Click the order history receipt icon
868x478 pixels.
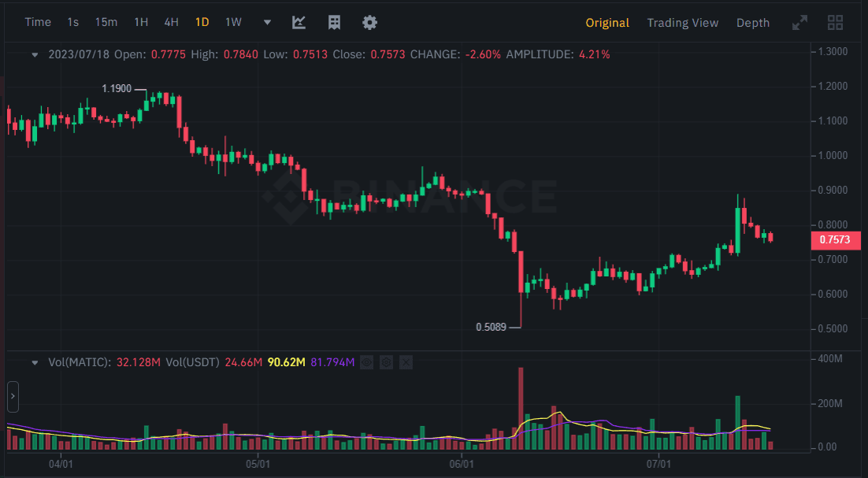(335, 22)
